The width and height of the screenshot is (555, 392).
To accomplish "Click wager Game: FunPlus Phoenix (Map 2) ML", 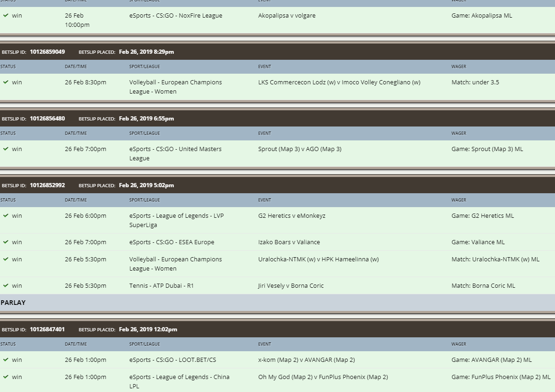I will click(501, 377).
